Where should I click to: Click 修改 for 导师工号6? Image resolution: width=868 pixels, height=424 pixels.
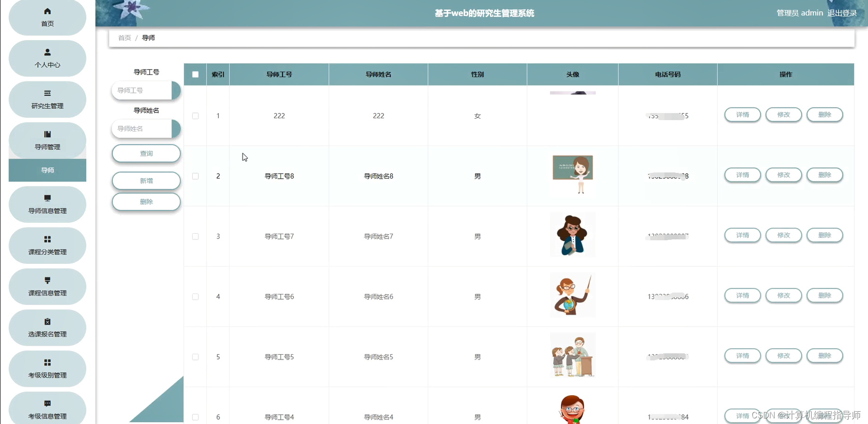tap(784, 295)
